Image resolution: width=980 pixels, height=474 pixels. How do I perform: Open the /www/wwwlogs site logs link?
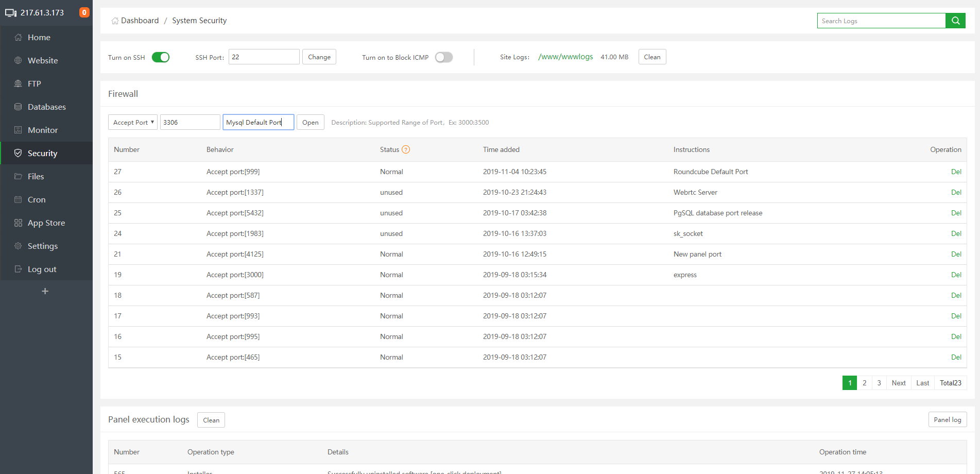point(565,57)
